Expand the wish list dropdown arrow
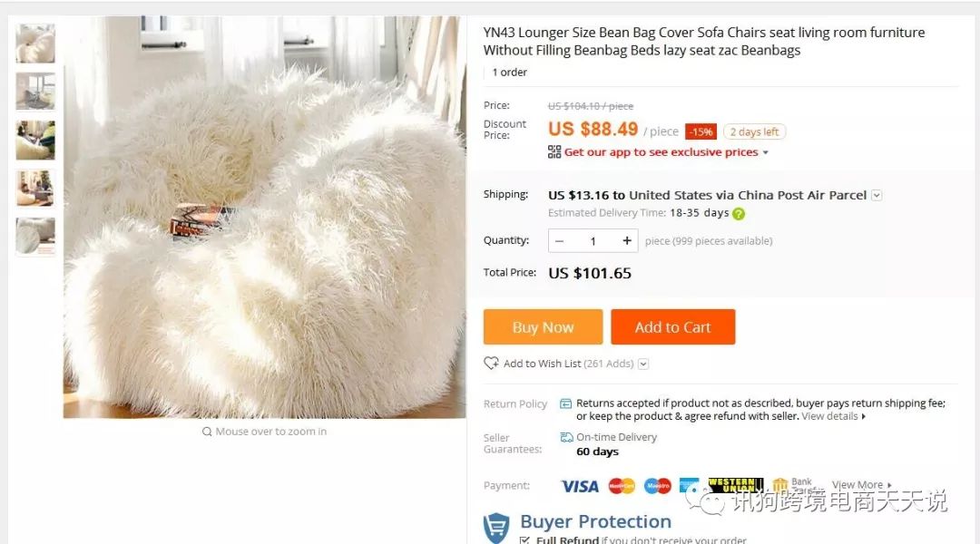The width and height of the screenshot is (980, 544). click(x=643, y=364)
